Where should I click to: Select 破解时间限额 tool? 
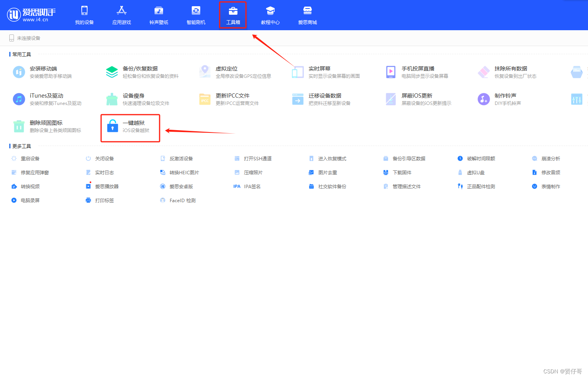point(476,158)
